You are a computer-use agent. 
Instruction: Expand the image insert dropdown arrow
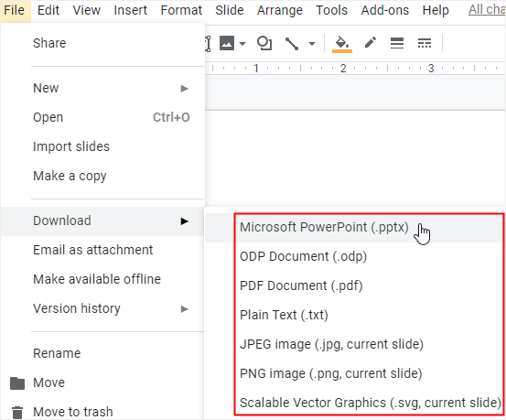point(242,43)
